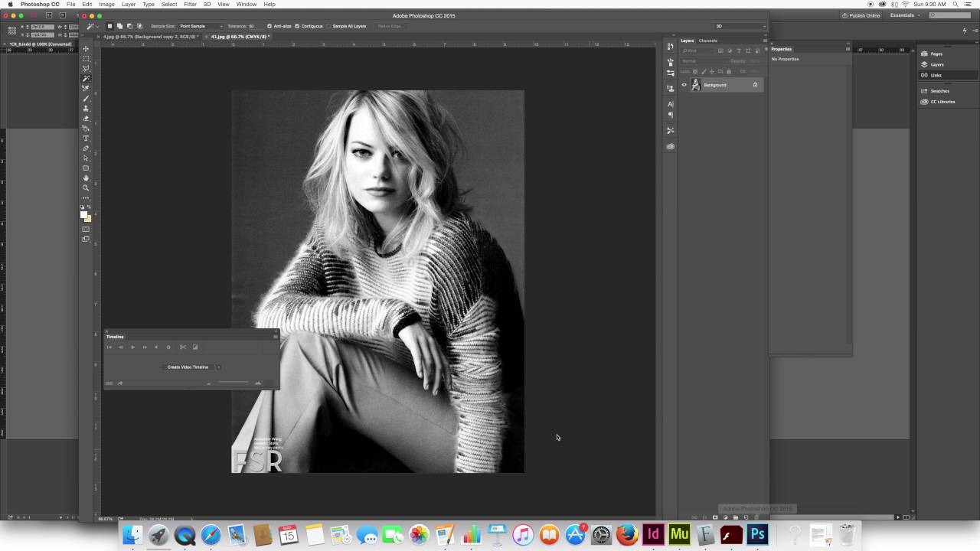Click the split at playhead scissors icon
Viewport: 980px width, 551px height.
point(183,347)
